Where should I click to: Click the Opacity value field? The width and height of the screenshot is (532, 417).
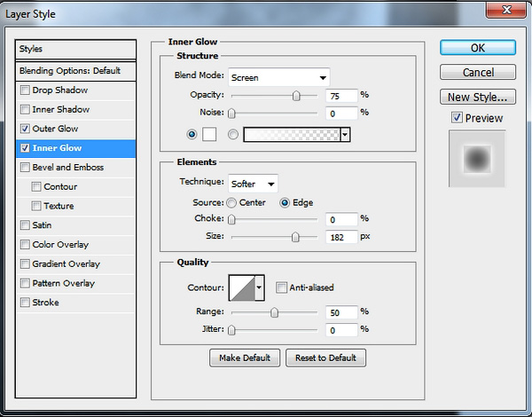341,96
